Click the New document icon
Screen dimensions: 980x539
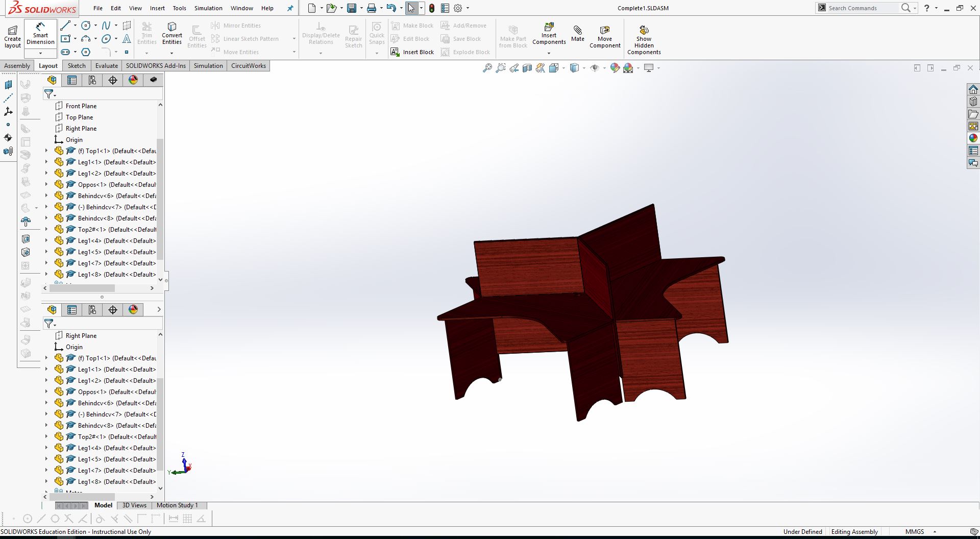click(312, 8)
